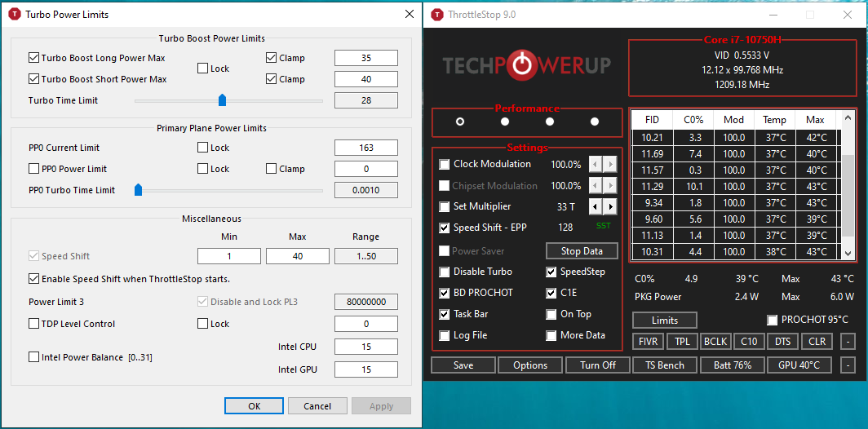The image size is (868, 429).
Task: Click the Speed Shift Max value field
Action: 297,256
